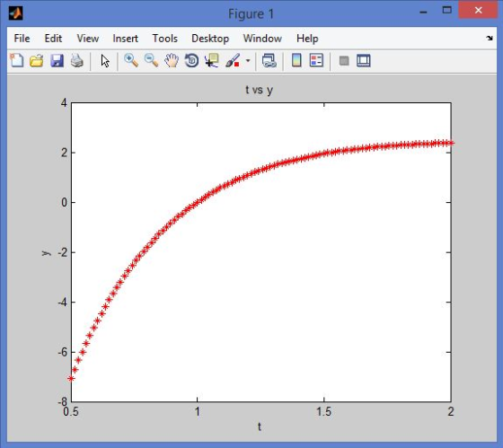Select the Zoom Out magnifier tool
Viewport: 503px width, 448px height.
click(x=151, y=60)
